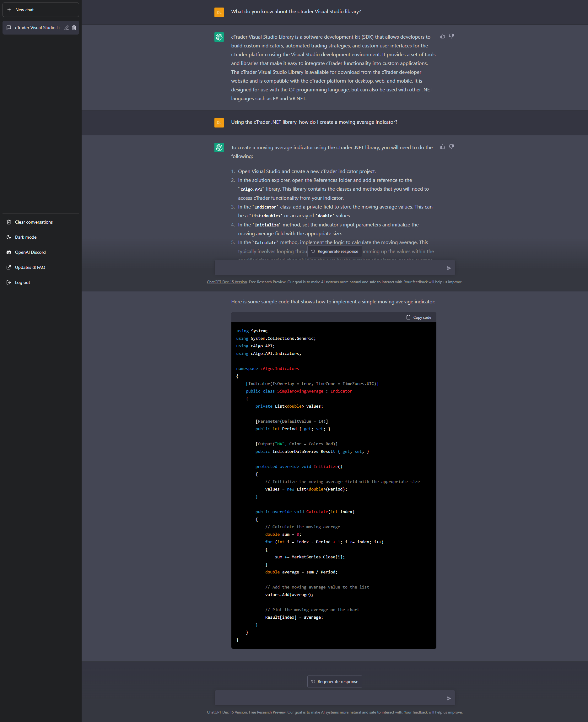Click the 'values.Add(average);' code line
Image resolution: width=588 pixels, height=722 pixels.
click(289, 594)
